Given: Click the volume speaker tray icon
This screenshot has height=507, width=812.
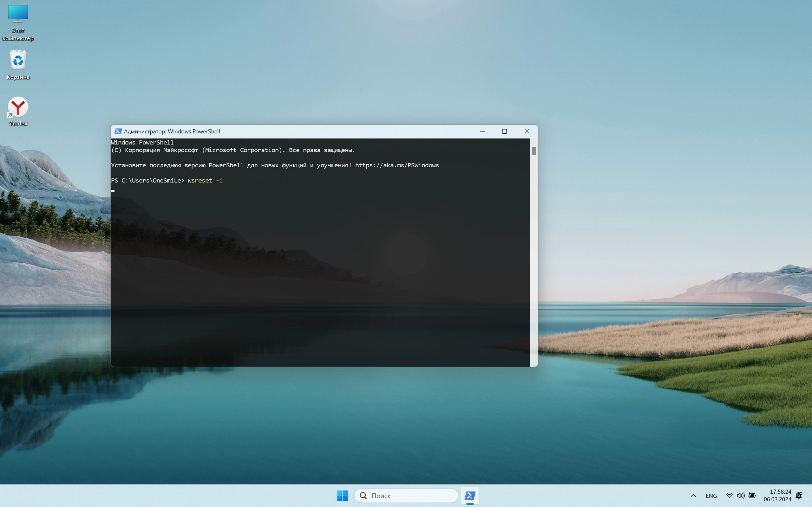Looking at the screenshot, I should tap(741, 495).
